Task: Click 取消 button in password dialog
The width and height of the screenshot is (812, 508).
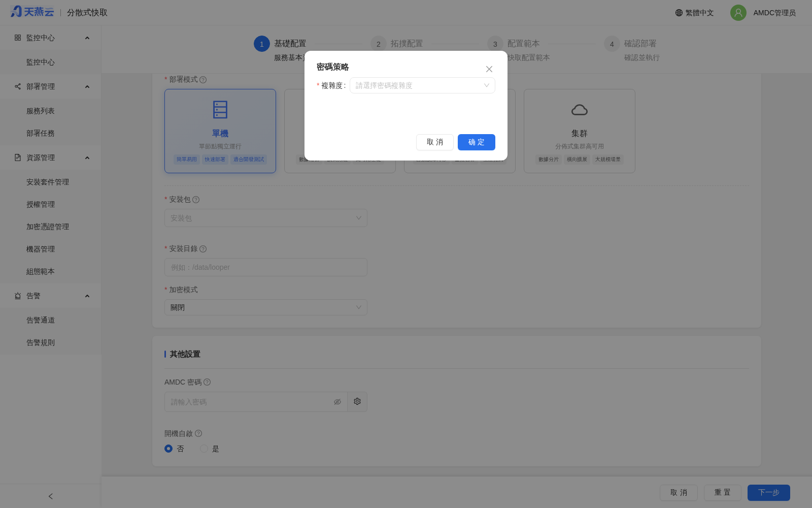Action: [x=435, y=142]
